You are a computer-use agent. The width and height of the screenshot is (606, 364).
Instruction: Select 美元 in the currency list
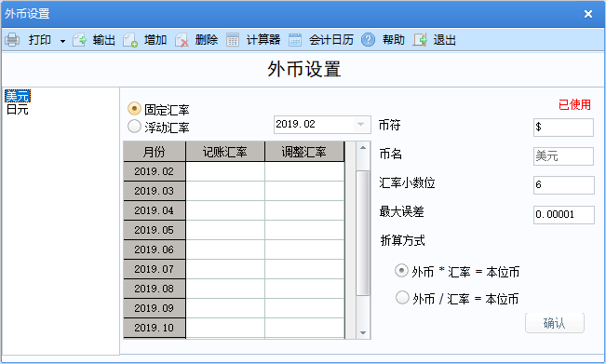coord(18,96)
